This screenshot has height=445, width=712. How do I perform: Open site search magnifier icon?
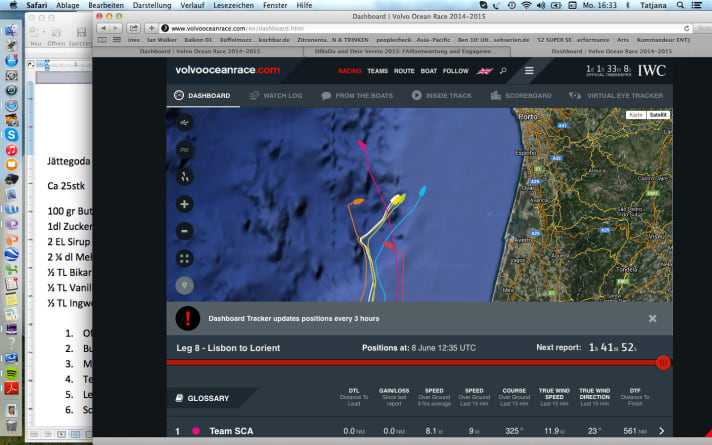(x=503, y=71)
